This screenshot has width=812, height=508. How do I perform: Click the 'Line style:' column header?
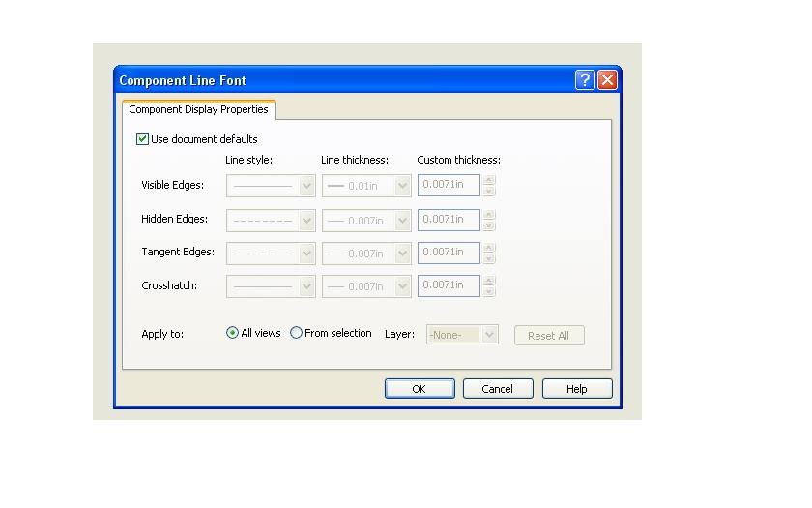coord(248,160)
